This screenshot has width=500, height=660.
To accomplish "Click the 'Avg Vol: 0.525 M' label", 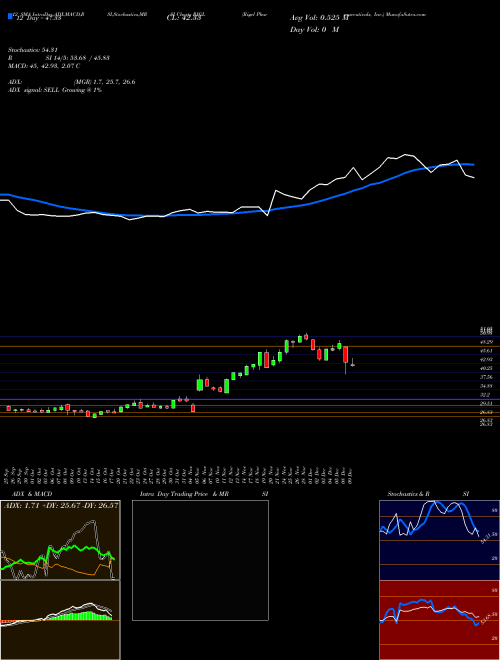I will [318, 18].
